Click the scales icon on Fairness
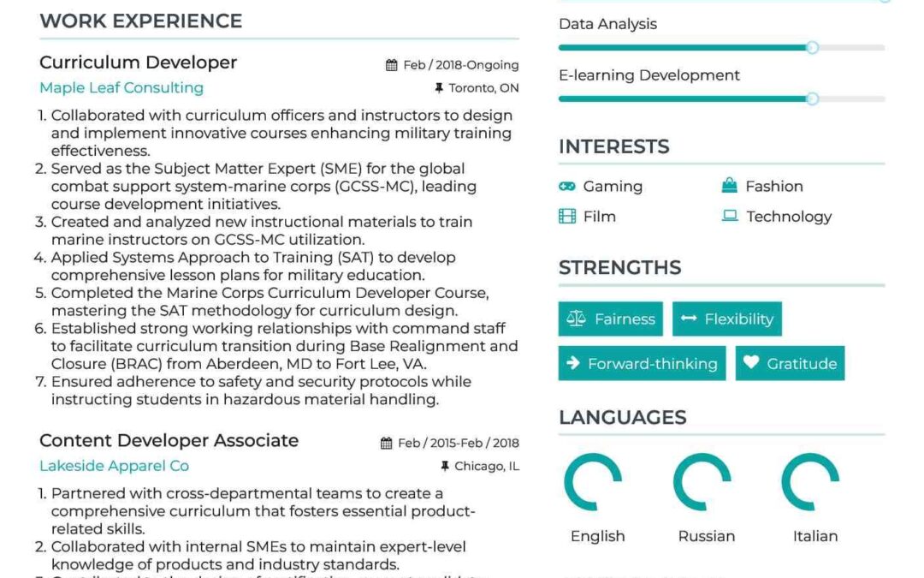The image size is (924, 578). (576, 319)
